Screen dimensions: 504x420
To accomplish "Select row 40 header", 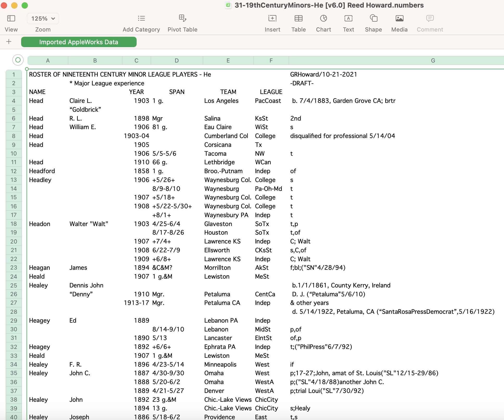I will 14,417.
